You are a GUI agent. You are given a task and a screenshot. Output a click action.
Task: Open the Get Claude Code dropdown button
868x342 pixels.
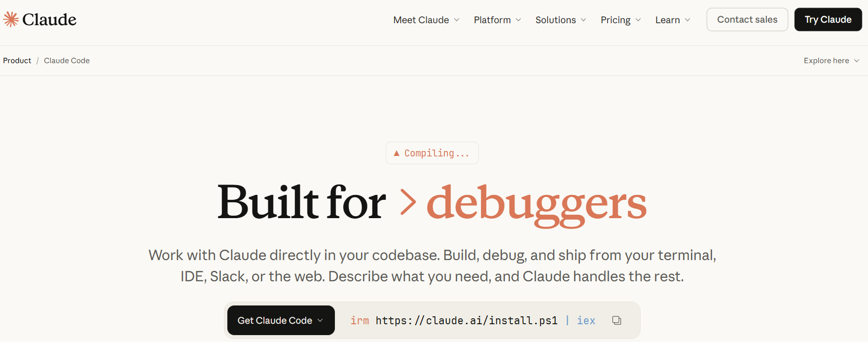(x=281, y=320)
